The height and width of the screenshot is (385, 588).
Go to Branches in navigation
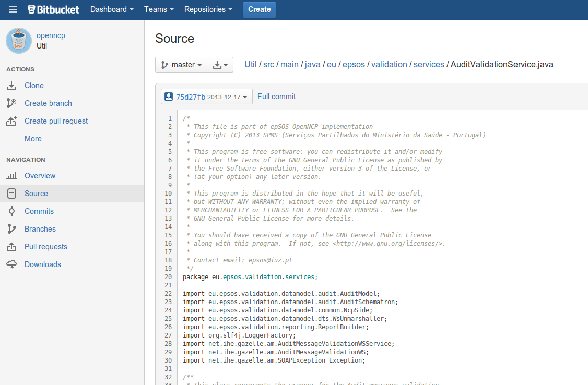point(40,229)
